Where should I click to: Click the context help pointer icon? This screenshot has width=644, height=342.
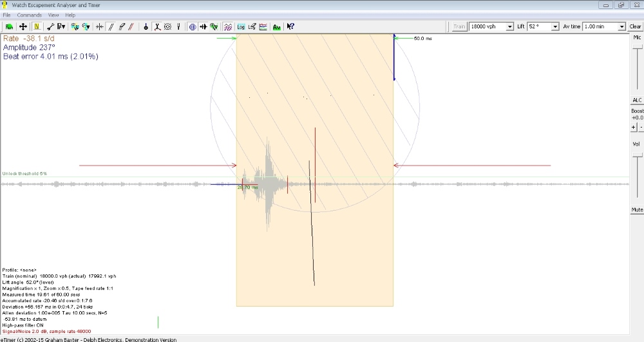click(x=290, y=26)
